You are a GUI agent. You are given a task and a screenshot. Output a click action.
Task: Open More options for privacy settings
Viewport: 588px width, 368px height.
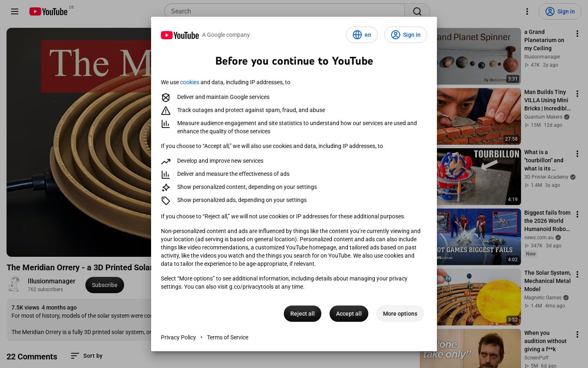pyautogui.click(x=400, y=314)
